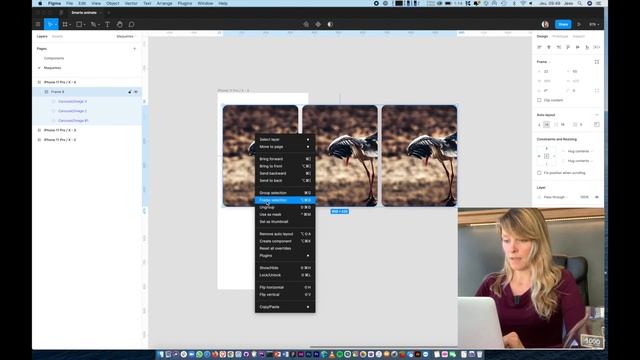640x360 pixels.
Task: Click the Independent corners icon
Action: 597,91
